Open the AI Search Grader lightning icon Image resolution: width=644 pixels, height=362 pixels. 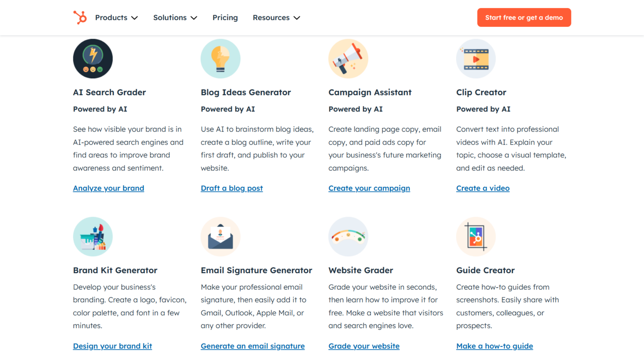click(x=93, y=59)
